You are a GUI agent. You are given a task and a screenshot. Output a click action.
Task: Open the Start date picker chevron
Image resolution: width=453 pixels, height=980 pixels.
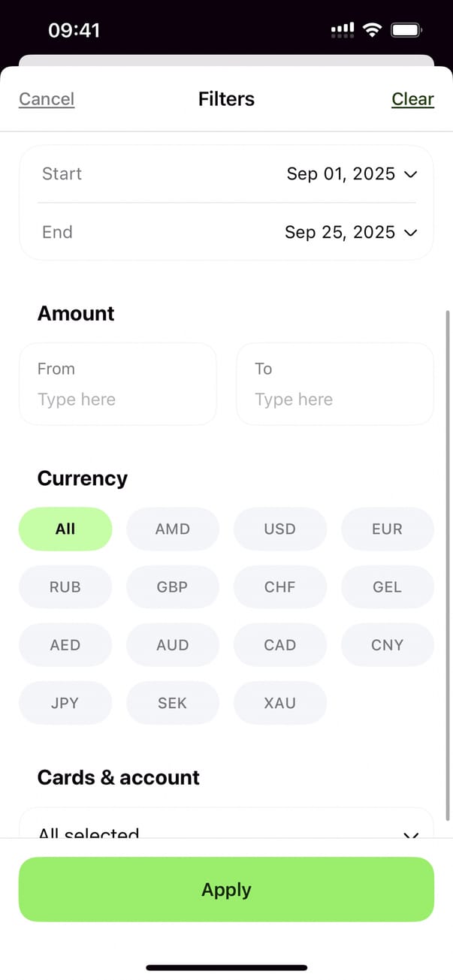(x=410, y=174)
